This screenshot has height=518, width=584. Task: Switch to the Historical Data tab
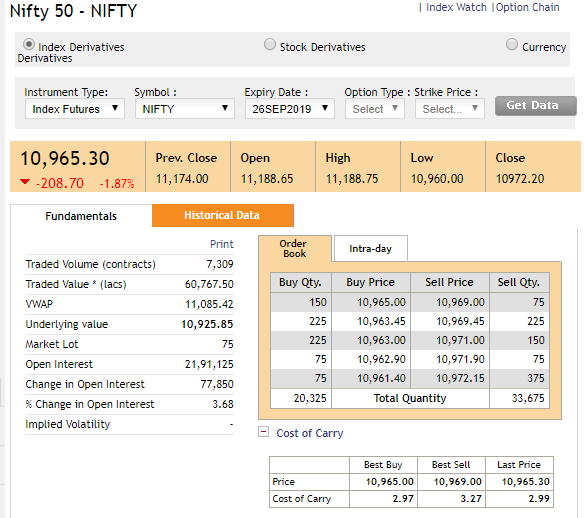[222, 215]
